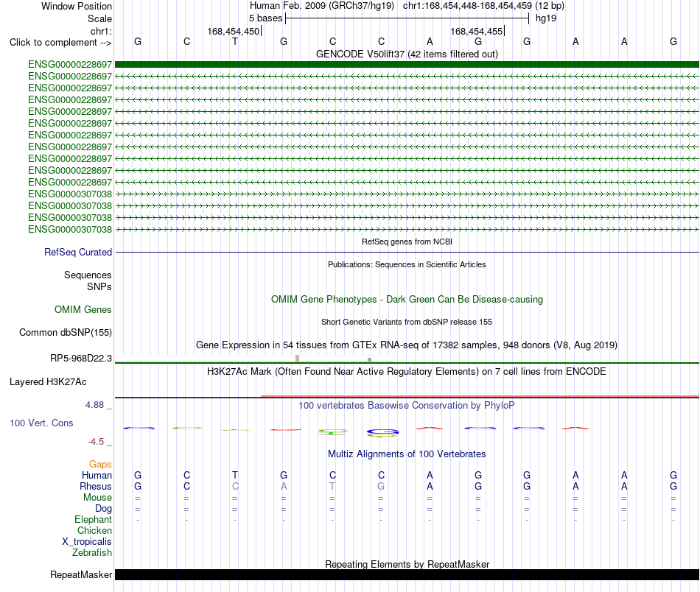Click the 4.88 PhyloP upper scale value

click(x=94, y=405)
